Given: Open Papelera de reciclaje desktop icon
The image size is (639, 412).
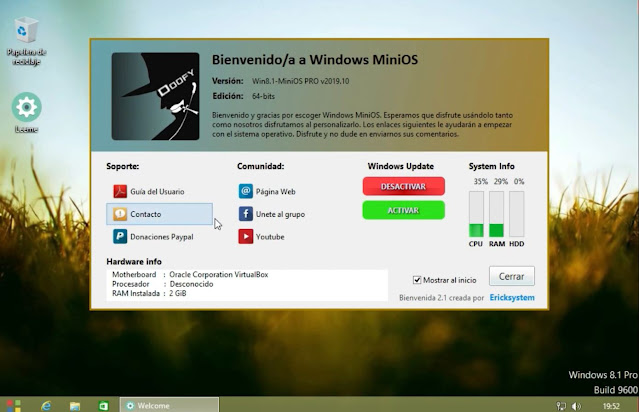Looking at the screenshot, I should tap(26, 41).
